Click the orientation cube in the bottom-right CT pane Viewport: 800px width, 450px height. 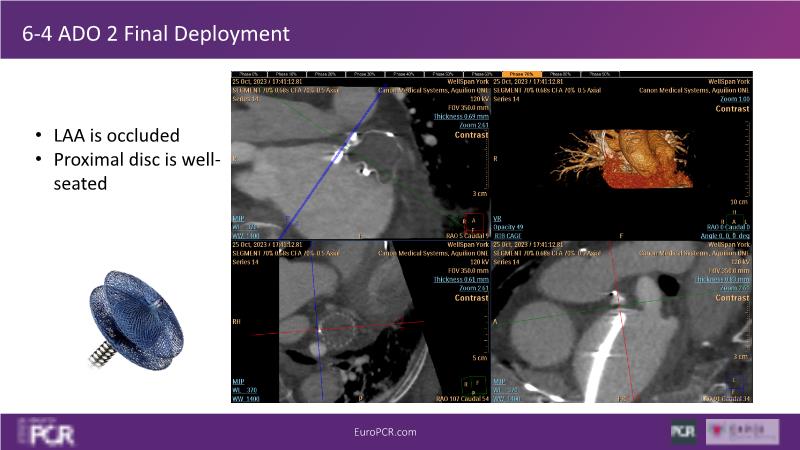point(736,384)
